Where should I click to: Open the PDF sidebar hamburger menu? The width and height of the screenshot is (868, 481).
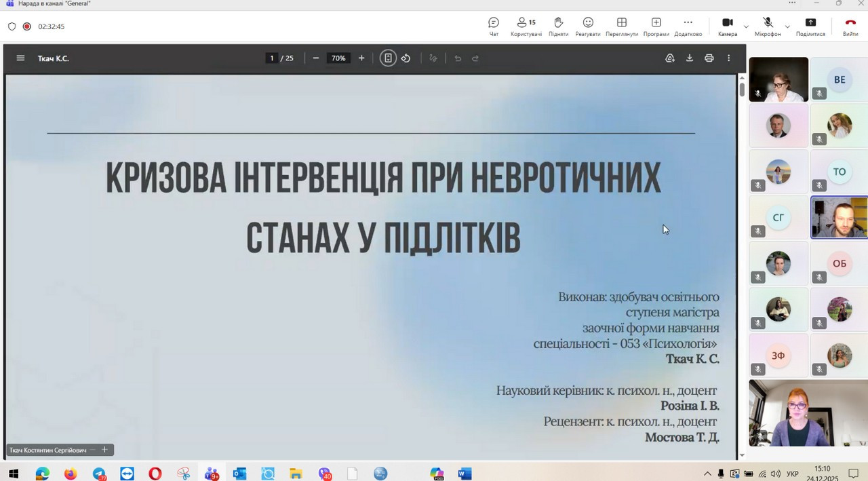20,58
